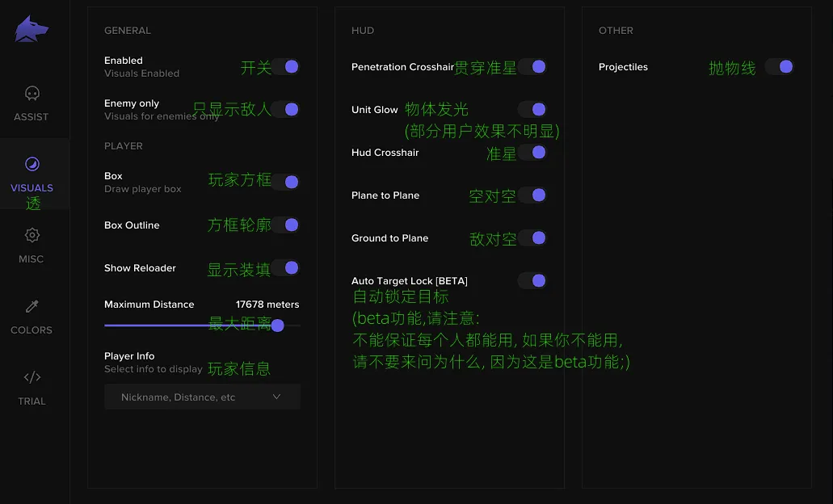Viewport: 833px width, 504px height.
Task: Click the Player Info dropdown chevron
Action: click(x=277, y=397)
